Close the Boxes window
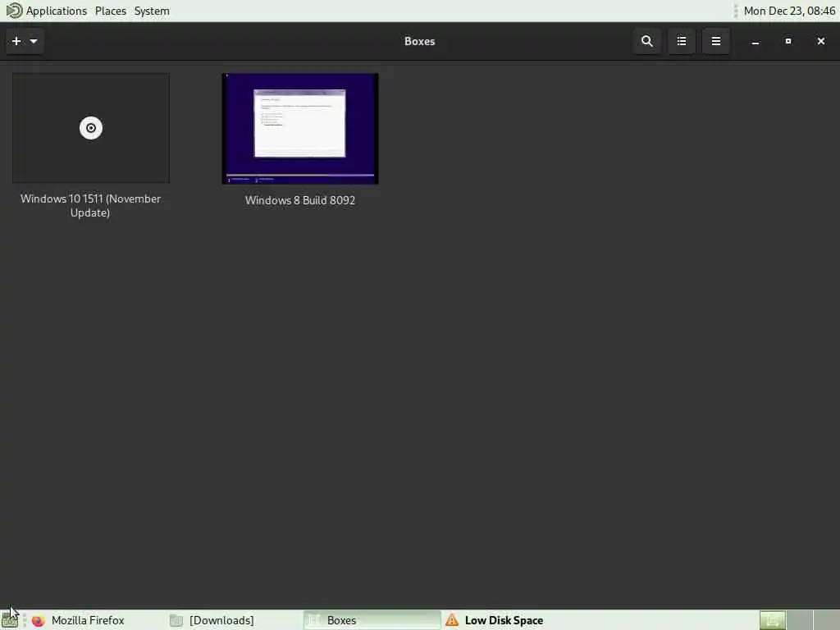 coord(820,41)
